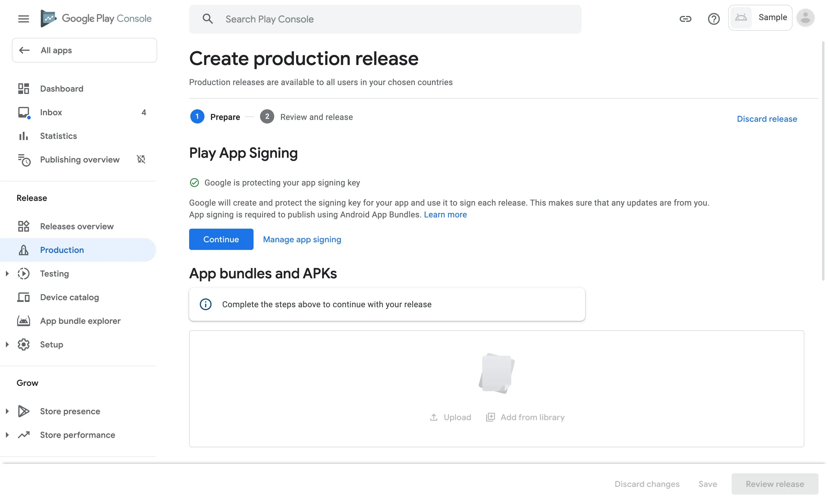Open Inbox with 4 messages

(x=51, y=112)
